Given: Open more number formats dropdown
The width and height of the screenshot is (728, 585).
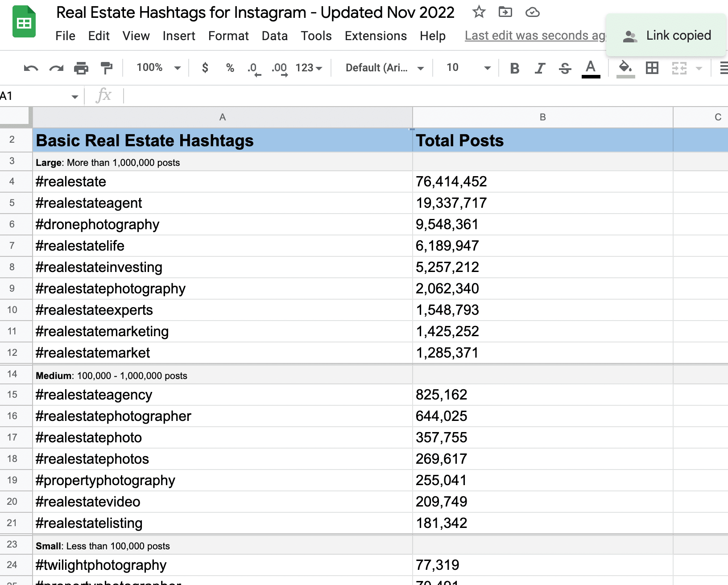Looking at the screenshot, I should tap(309, 68).
